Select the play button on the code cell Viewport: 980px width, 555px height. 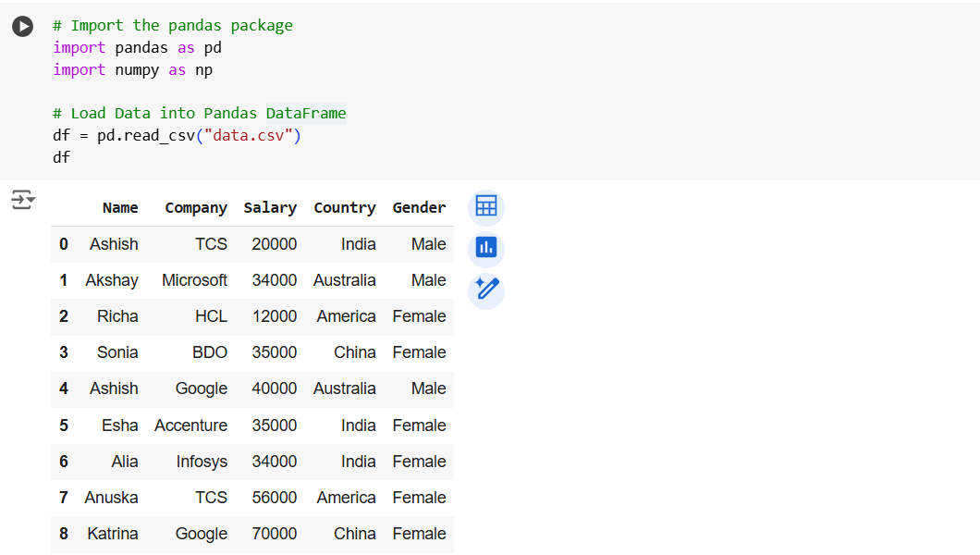coord(22,26)
